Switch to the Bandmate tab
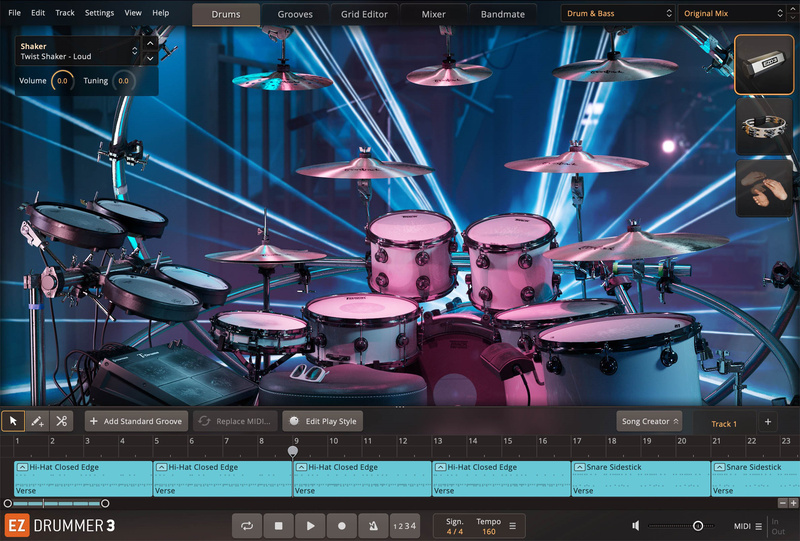The image size is (800, 541). pyautogui.click(x=503, y=14)
